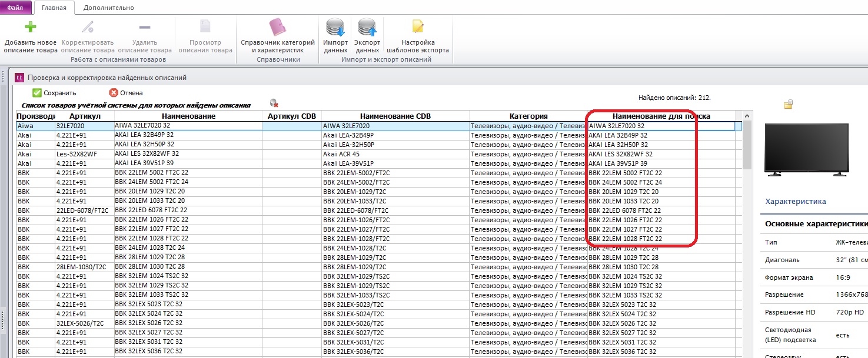The image size is (868, 358).
Task: Open the Характеристика link
Action: pyautogui.click(x=795, y=201)
